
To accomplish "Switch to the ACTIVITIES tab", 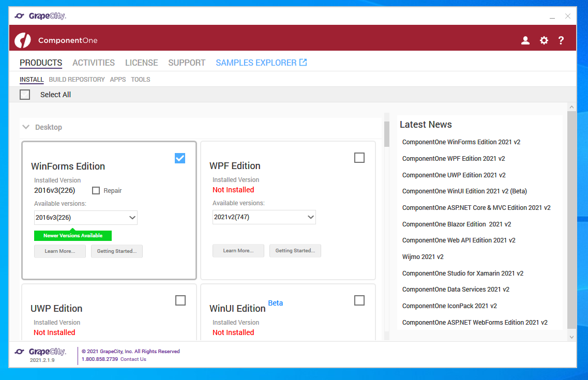I will click(94, 63).
